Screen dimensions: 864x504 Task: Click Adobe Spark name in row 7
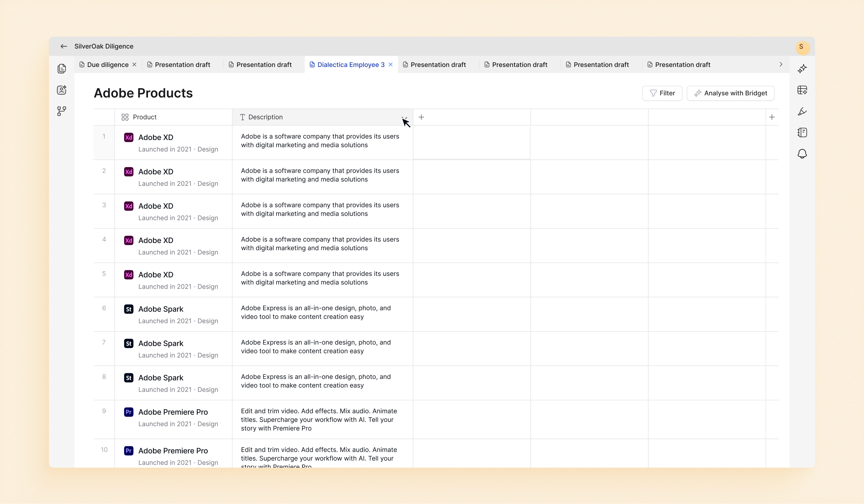161,343
